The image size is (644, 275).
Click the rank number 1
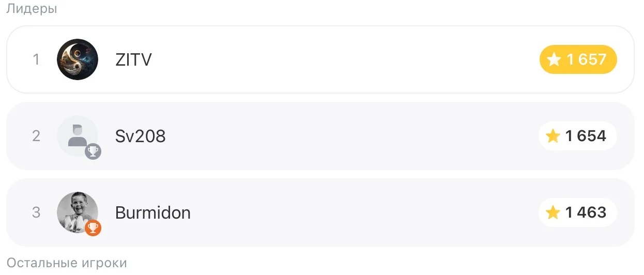[x=36, y=60]
